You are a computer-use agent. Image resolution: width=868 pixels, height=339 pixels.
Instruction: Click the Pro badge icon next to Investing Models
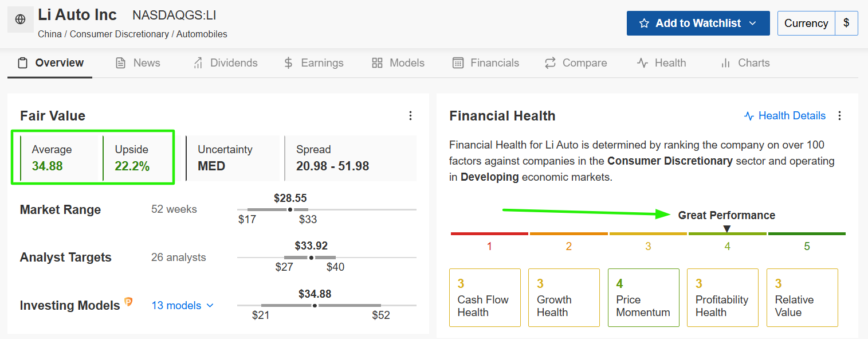(x=129, y=301)
